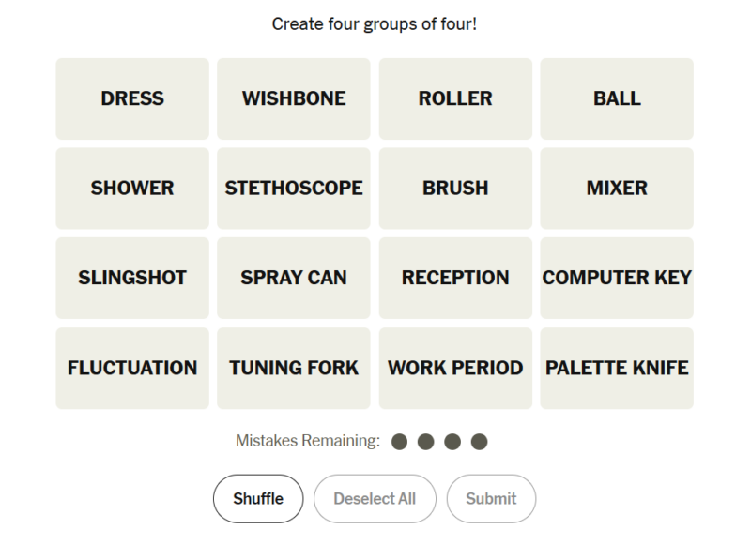751x560 pixels.
Task: Click the first mistakes remaining dot
Action: pos(399,441)
